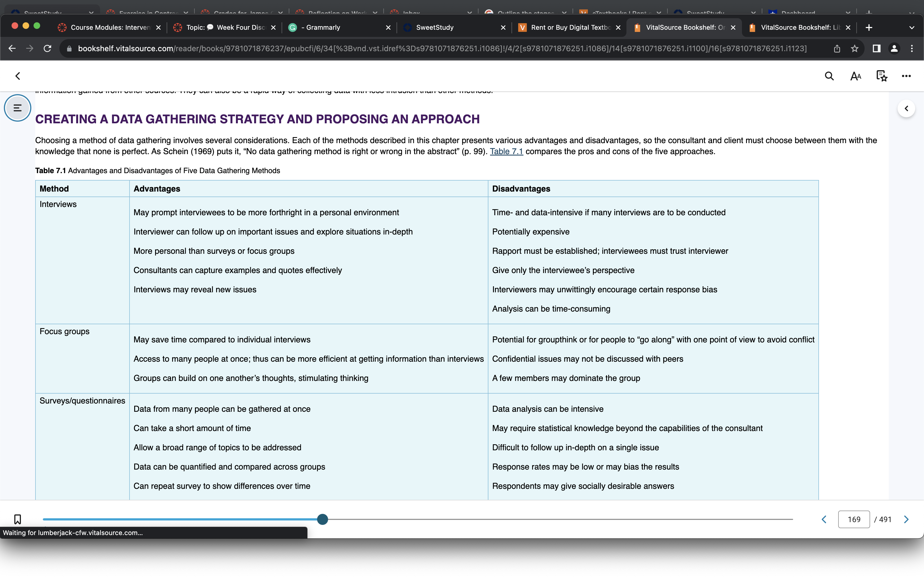Click 'Analysis can be time-consuming' text
The height and width of the screenshot is (578, 924).
pyautogui.click(x=551, y=309)
